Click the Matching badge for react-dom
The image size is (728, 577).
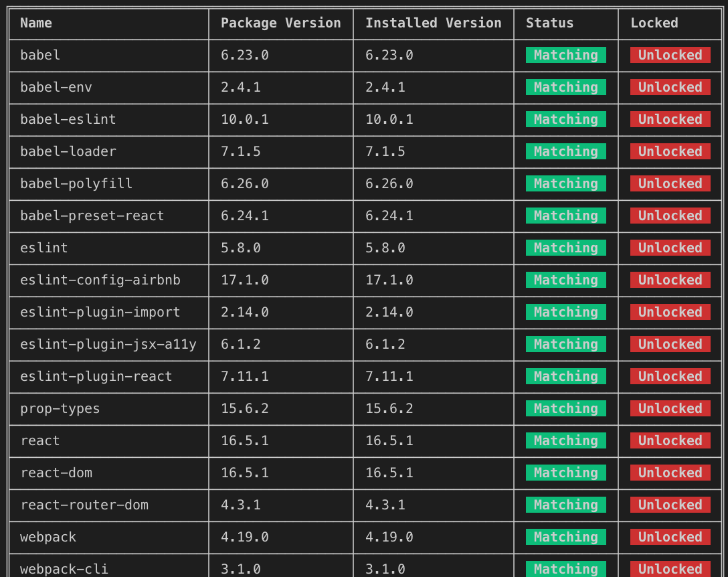pyautogui.click(x=566, y=473)
